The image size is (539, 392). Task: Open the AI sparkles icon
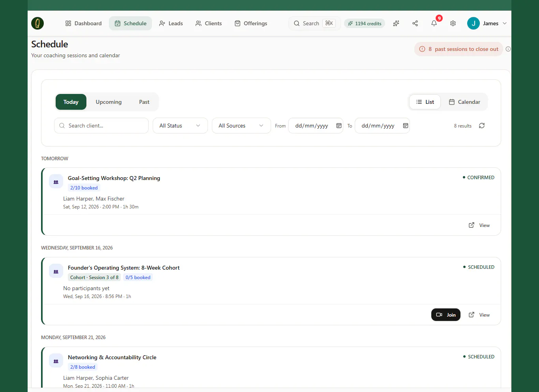click(x=396, y=23)
